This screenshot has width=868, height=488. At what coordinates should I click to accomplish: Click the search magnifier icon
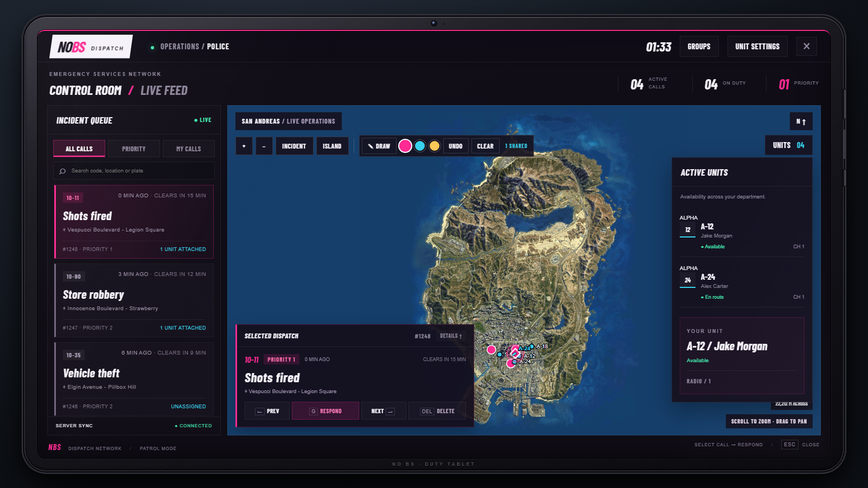(62, 171)
